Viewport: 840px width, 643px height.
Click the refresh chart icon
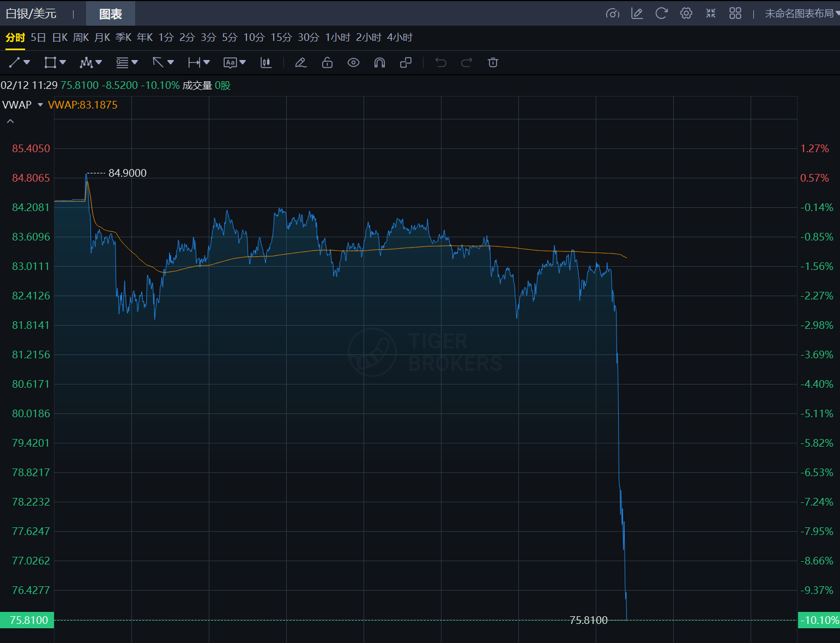coord(661,13)
